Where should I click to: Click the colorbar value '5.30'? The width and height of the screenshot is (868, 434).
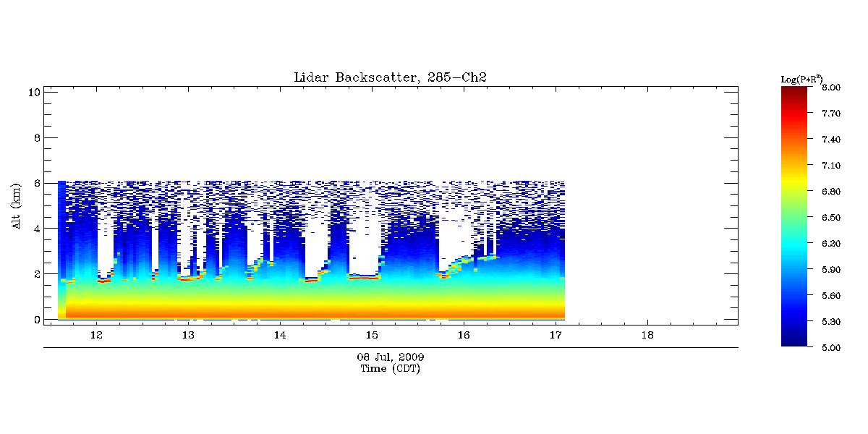click(832, 322)
